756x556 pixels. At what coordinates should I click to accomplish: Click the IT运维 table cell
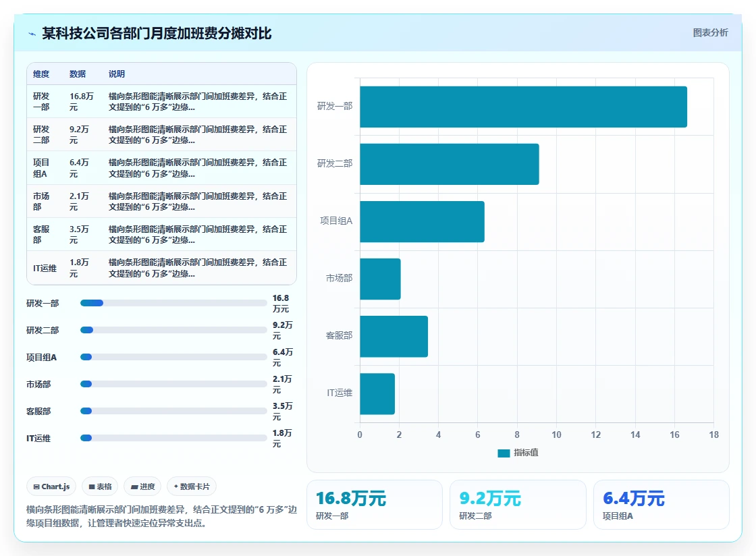[45, 269]
